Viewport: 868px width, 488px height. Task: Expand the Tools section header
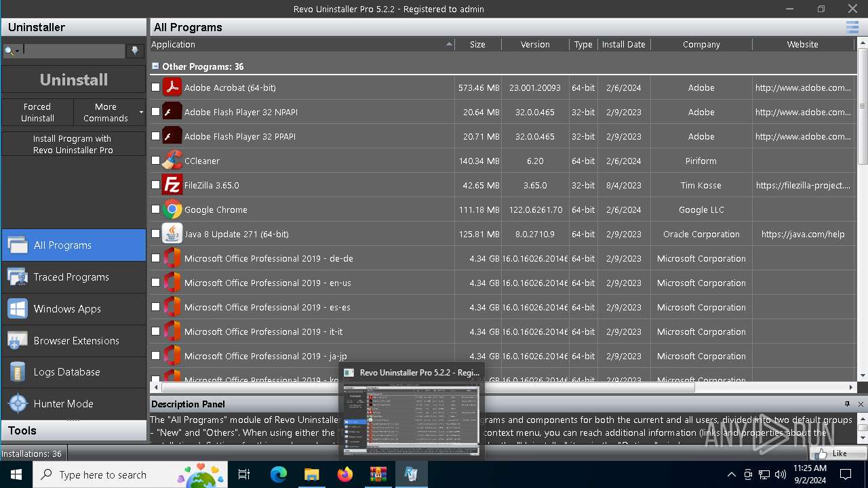pos(73,430)
